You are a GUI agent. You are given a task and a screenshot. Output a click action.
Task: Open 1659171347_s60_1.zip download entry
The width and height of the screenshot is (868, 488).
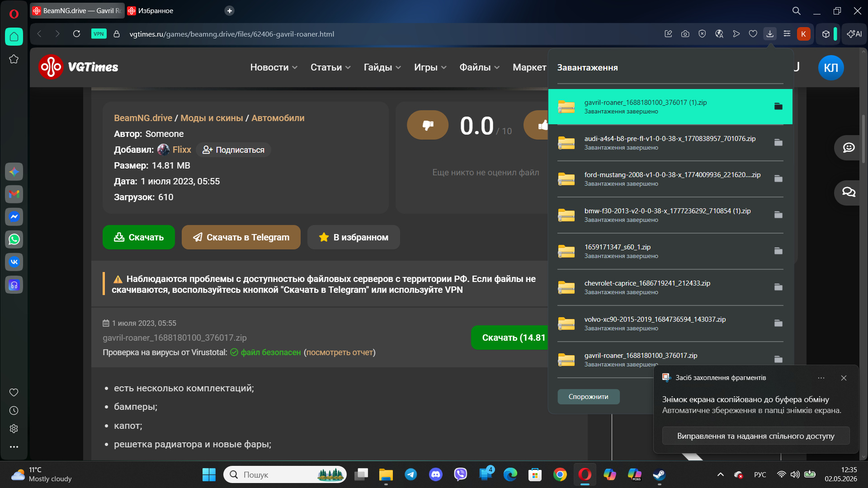[x=670, y=251]
